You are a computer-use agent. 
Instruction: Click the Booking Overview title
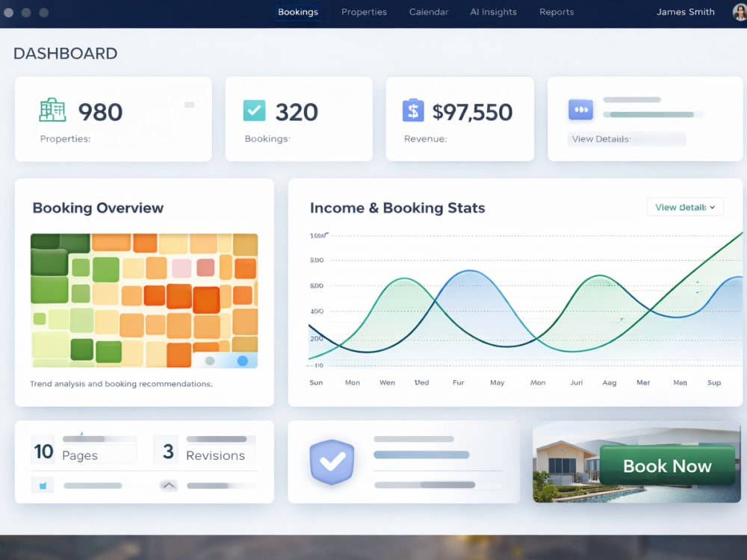98,208
